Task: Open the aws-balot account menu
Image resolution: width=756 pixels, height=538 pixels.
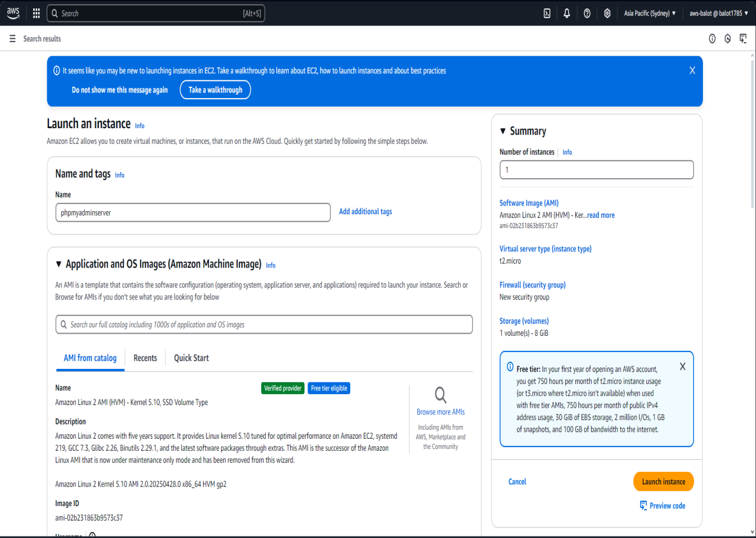Action: tap(719, 13)
